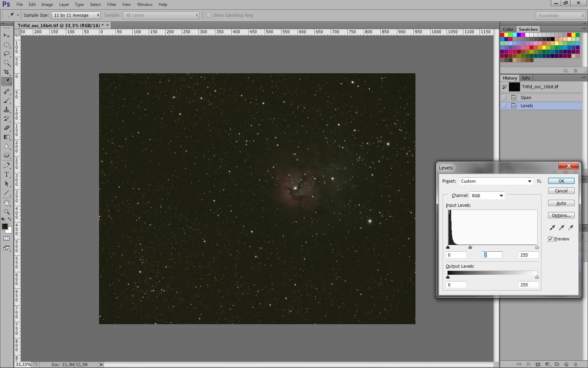Open the Sample Size dropdown
This screenshot has height=368, width=588.
pyautogui.click(x=76, y=15)
